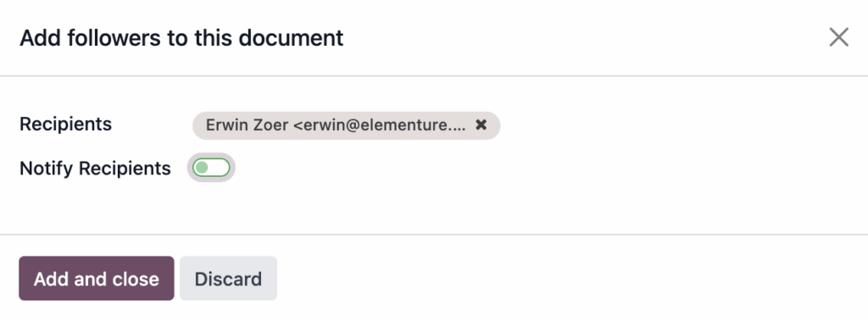Click Add and close button
This screenshot has height=320, width=868.
tap(97, 279)
